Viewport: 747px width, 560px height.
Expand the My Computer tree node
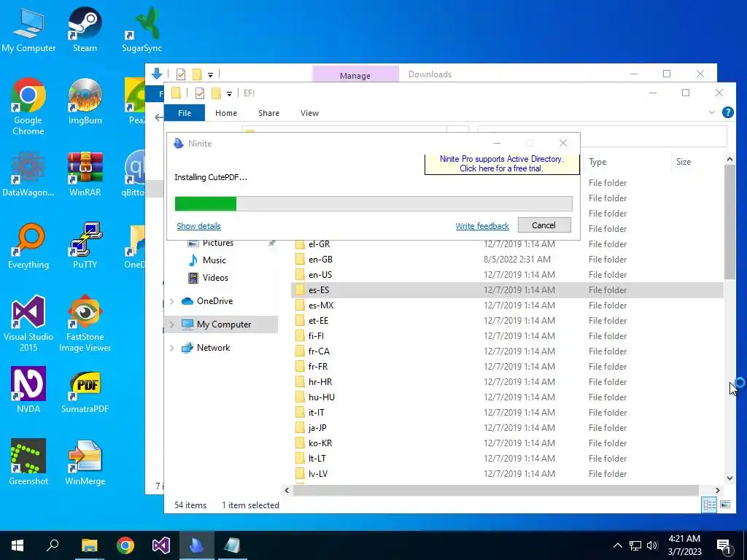click(172, 324)
